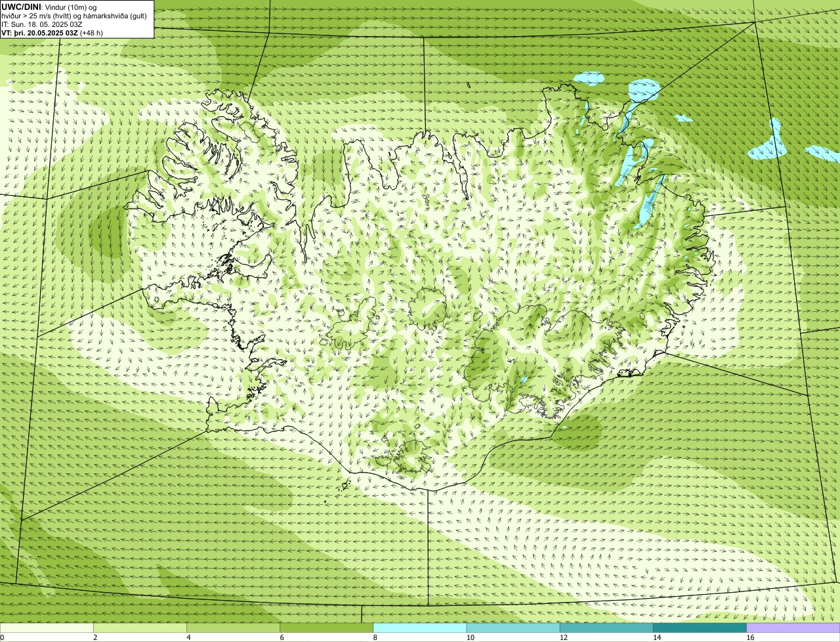Viewport: 840px width, 642px height.
Task: Click the 14–16 m/s dark teal legend segment
Action: [x=700, y=628]
